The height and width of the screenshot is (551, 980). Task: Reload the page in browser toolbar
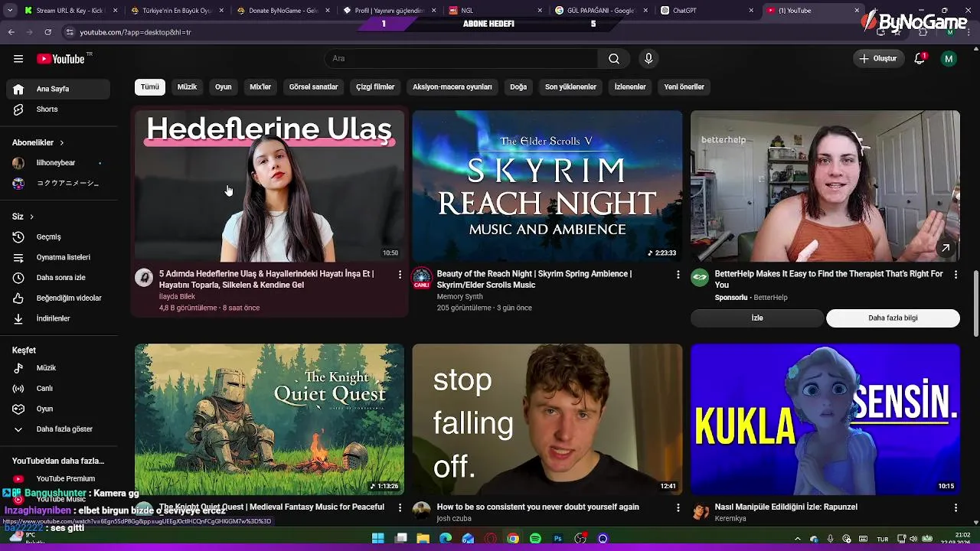(x=47, y=32)
